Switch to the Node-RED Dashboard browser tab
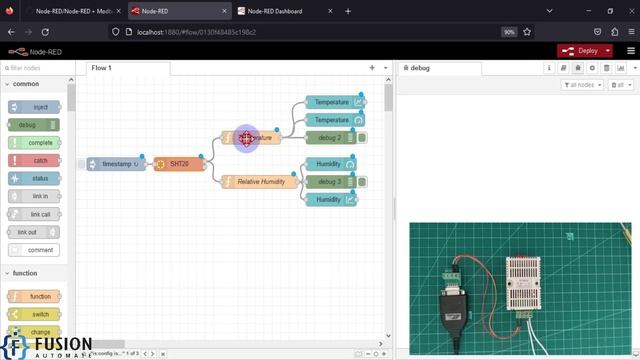The height and width of the screenshot is (360, 640). tap(283, 11)
